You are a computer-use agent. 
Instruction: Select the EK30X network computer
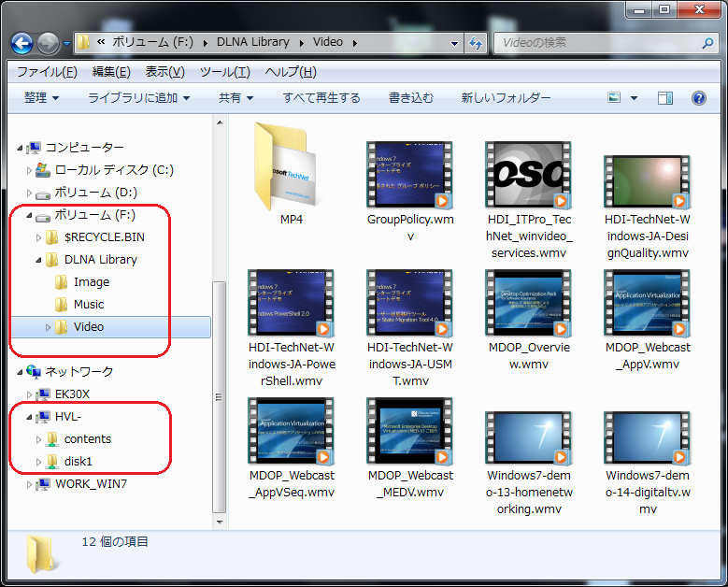click(72, 394)
